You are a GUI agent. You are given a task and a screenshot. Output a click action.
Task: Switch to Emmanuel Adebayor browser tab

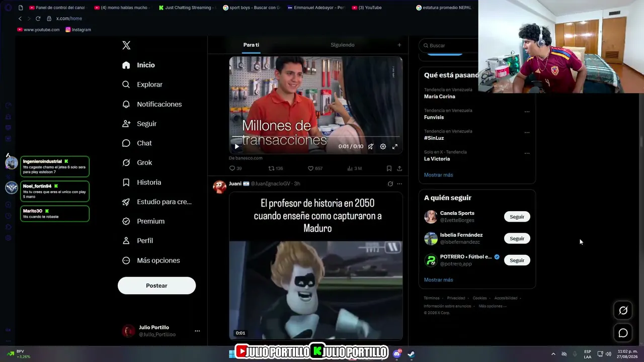[316, 8]
